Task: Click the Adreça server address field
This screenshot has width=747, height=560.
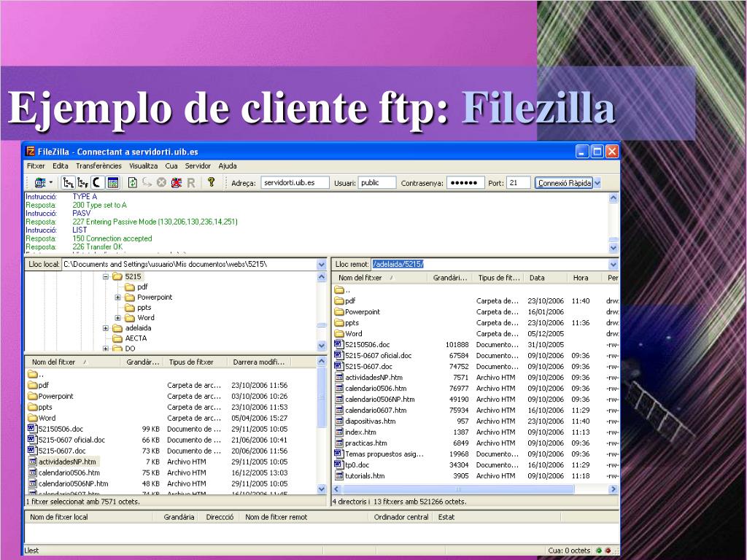Action: coord(295,183)
